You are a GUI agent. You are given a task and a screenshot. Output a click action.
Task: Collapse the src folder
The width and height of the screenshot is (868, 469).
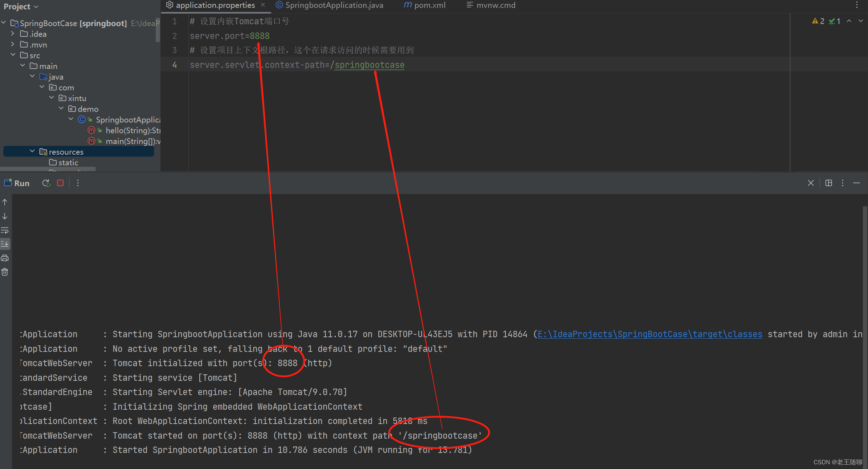13,55
